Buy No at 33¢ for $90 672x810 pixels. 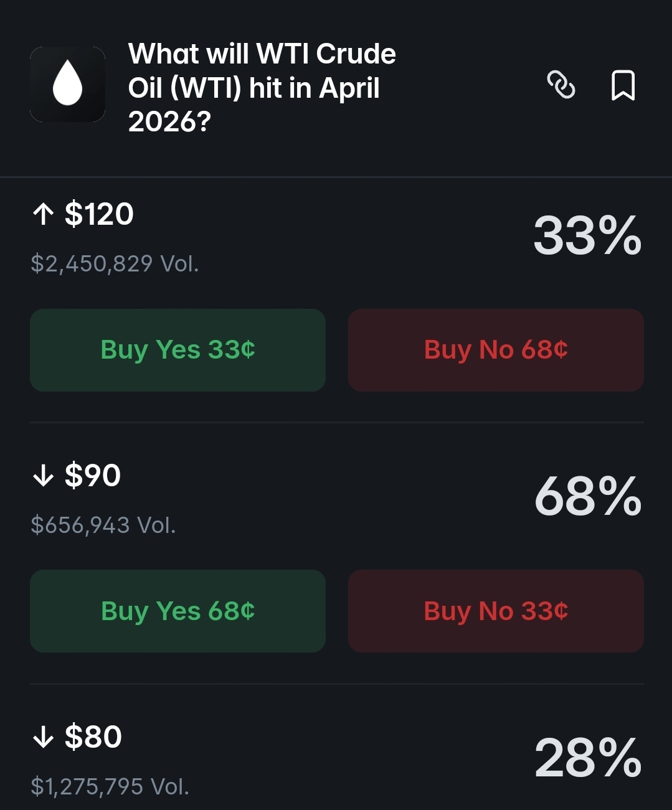[x=496, y=611]
